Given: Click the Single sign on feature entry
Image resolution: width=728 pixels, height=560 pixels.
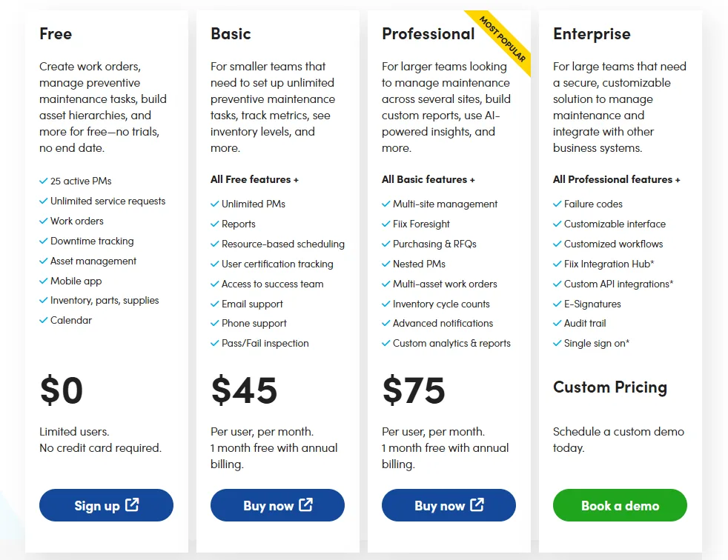Looking at the screenshot, I should (591, 343).
